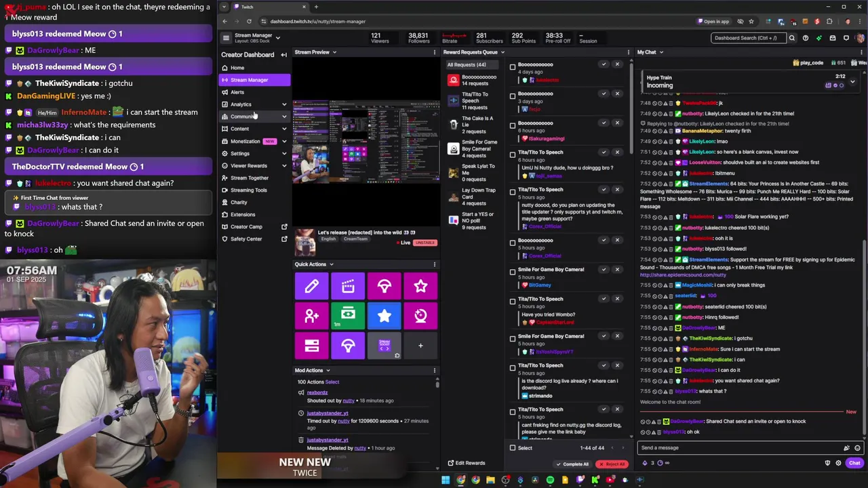The width and height of the screenshot is (868, 488).
Task: Open the Spotify icon in the Windows taskbar
Action: [x=550, y=480]
